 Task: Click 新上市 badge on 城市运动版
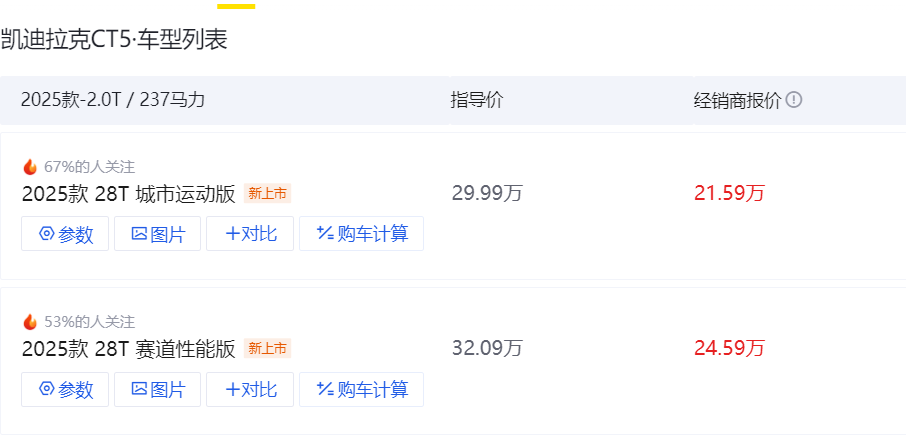267,193
